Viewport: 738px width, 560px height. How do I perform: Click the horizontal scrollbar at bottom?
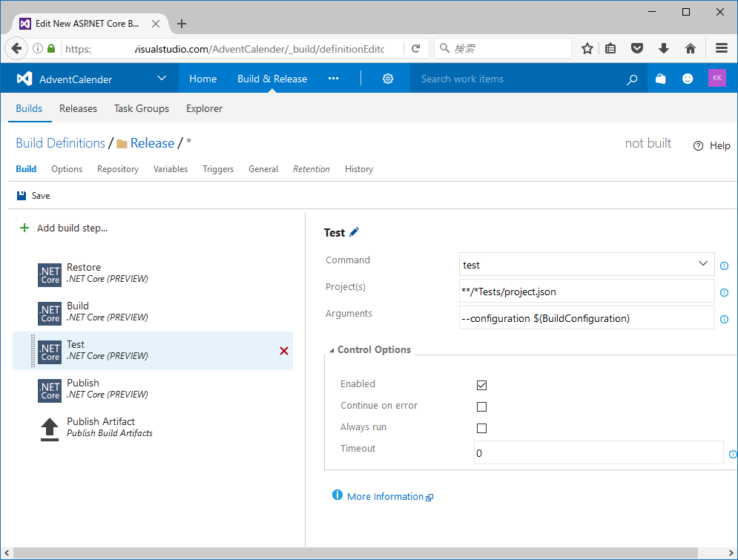pos(355,553)
